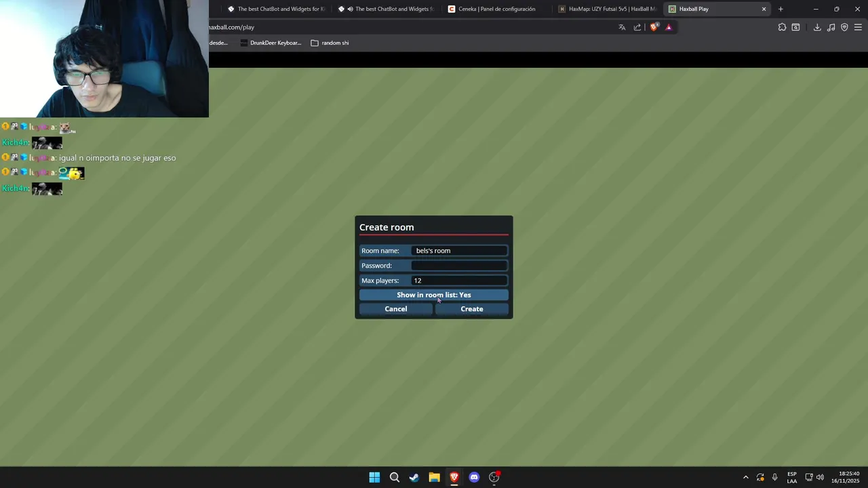This screenshot has height=488, width=868.
Task: Click the microphone tray icon
Action: click(x=774, y=477)
